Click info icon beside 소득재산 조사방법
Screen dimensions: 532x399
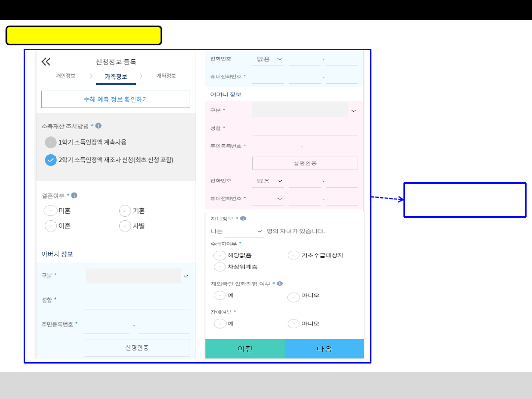click(x=99, y=126)
